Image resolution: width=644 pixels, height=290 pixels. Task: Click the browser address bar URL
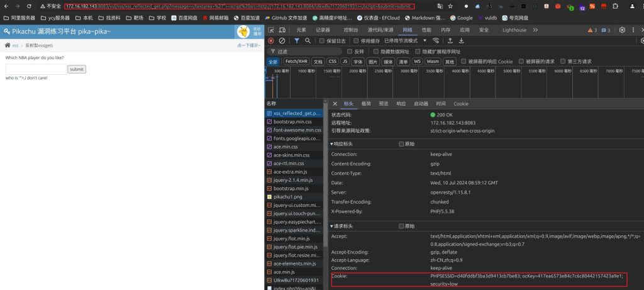[239, 6]
